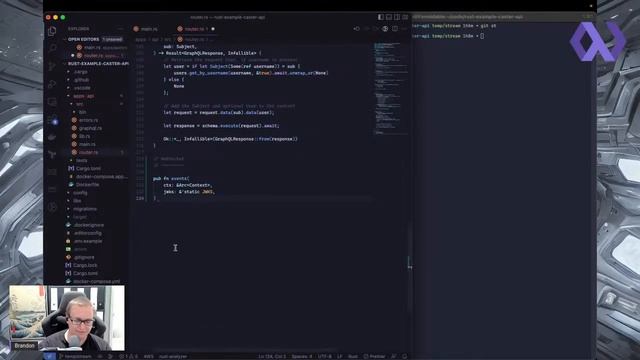The height and width of the screenshot is (360, 640).
Task: Expand the tests folder
Action: coord(82,160)
